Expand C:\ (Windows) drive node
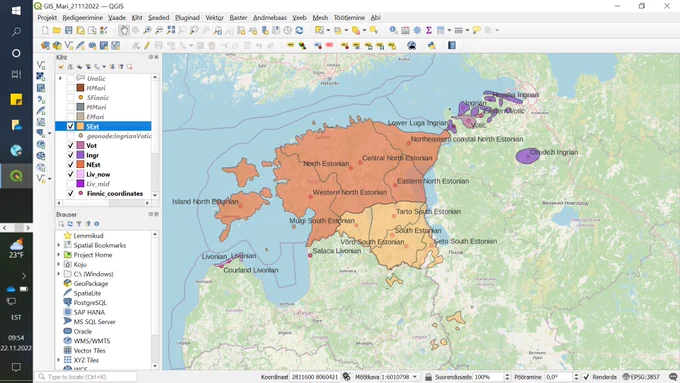Screen dimensions: 680x383 [59, 274]
